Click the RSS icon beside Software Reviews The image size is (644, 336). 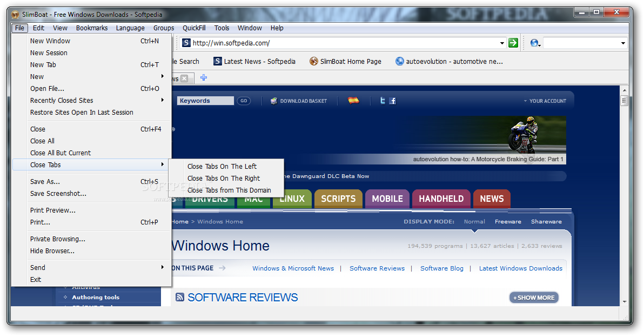coord(179,297)
